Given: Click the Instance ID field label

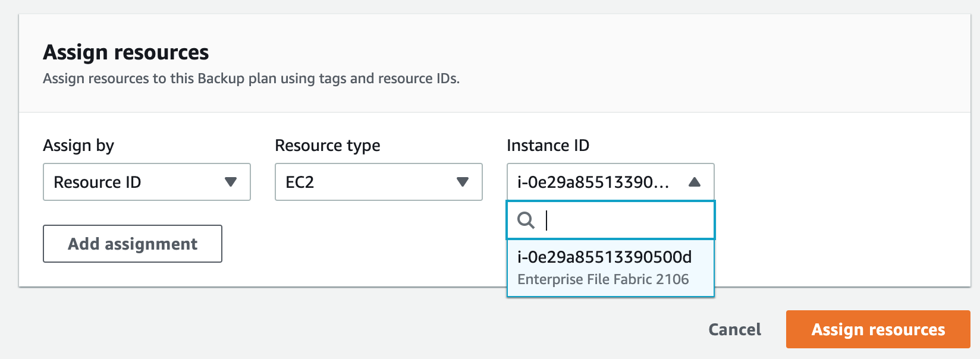Looking at the screenshot, I should 548,146.
